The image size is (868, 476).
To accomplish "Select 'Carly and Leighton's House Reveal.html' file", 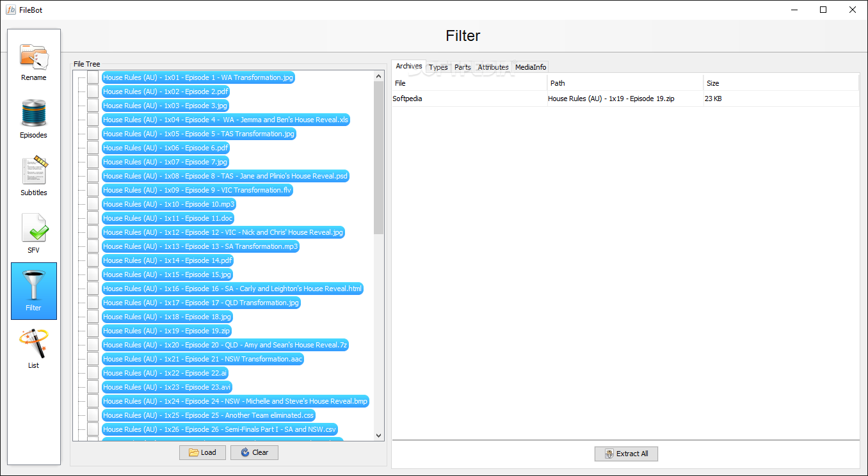I will click(232, 289).
